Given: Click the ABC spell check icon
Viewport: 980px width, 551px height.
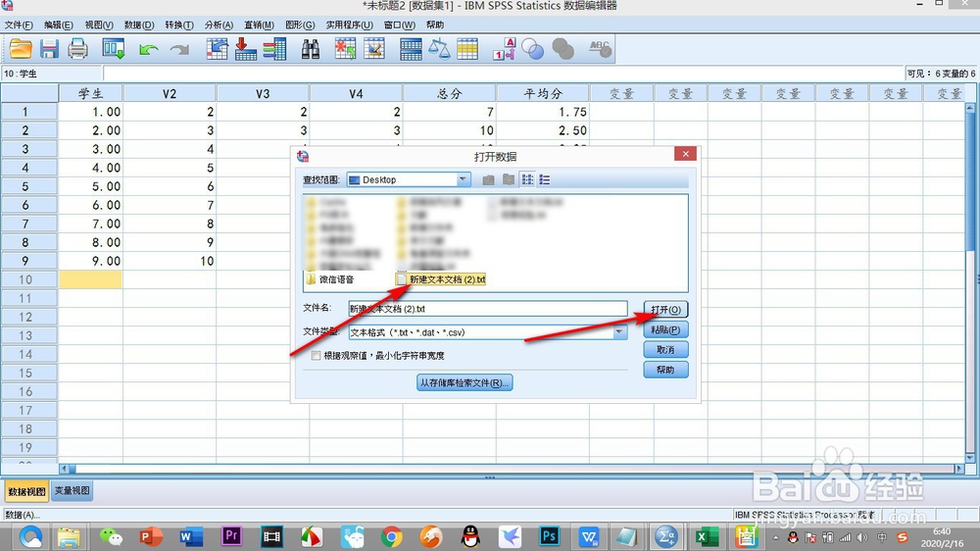Looking at the screenshot, I should point(600,49).
